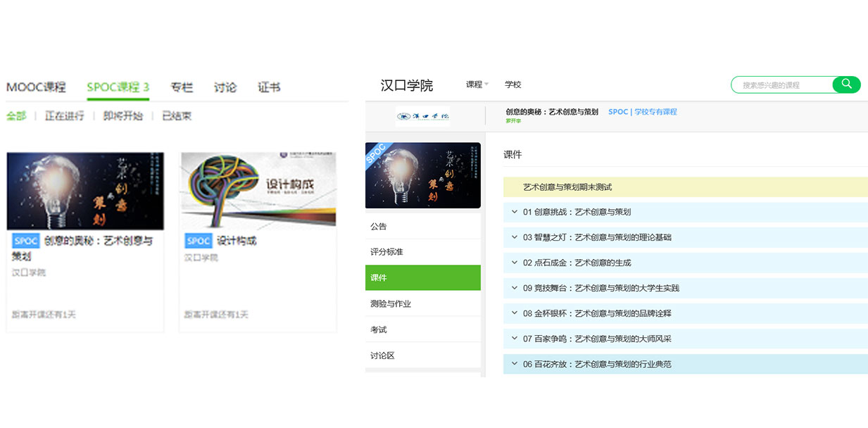This screenshot has height=428, width=868.
Task: Click 汉口学院 under the 创意的奥秘 card
Action: (29, 272)
